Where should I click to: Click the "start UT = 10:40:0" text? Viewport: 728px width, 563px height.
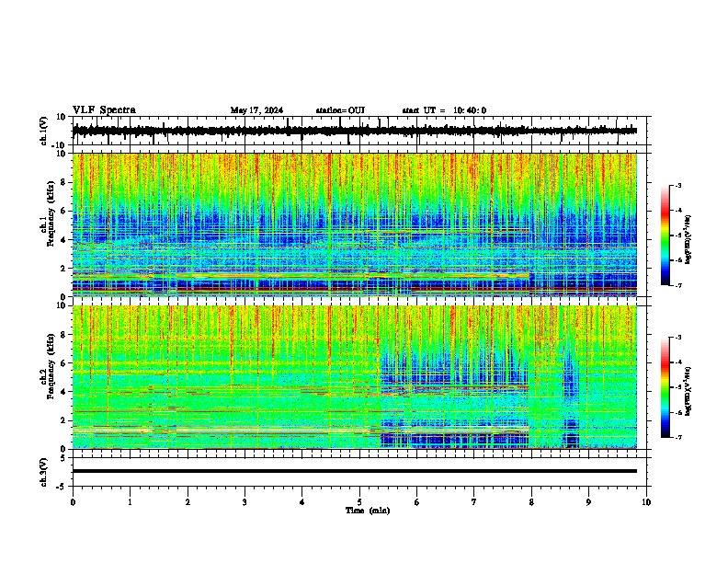444,110
